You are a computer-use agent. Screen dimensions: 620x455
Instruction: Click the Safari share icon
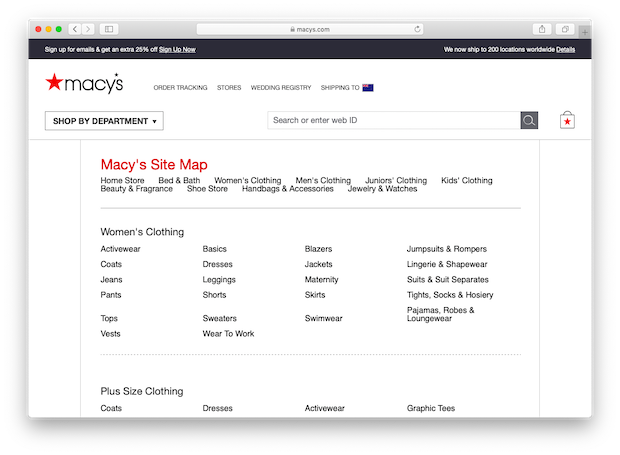click(542, 29)
